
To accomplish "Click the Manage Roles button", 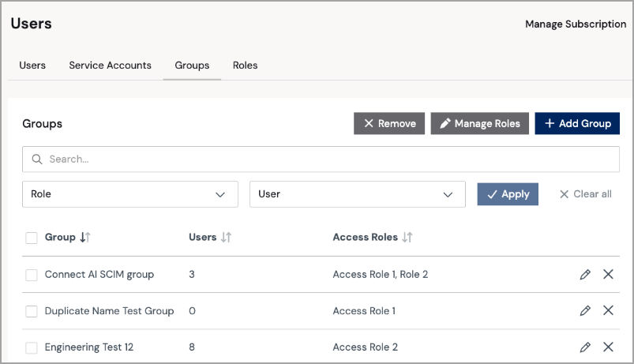I will [480, 123].
